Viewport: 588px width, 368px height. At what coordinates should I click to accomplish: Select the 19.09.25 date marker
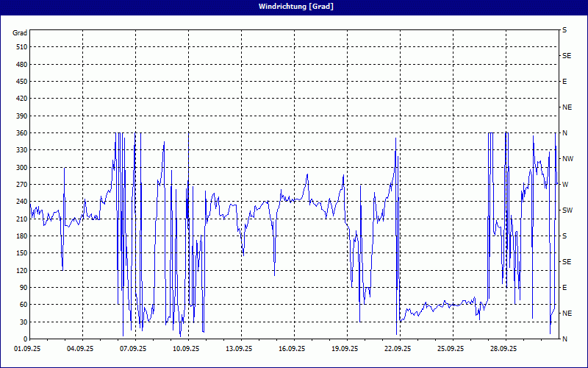345,349
